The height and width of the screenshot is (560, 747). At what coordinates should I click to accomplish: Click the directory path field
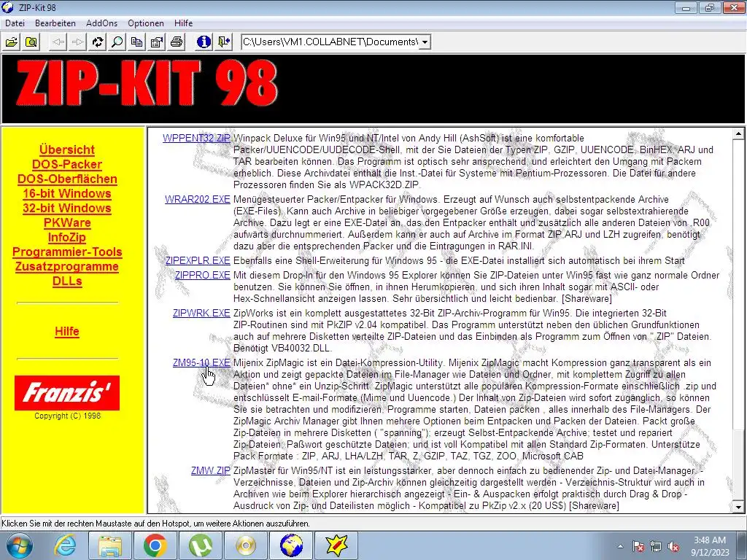(x=330, y=42)
